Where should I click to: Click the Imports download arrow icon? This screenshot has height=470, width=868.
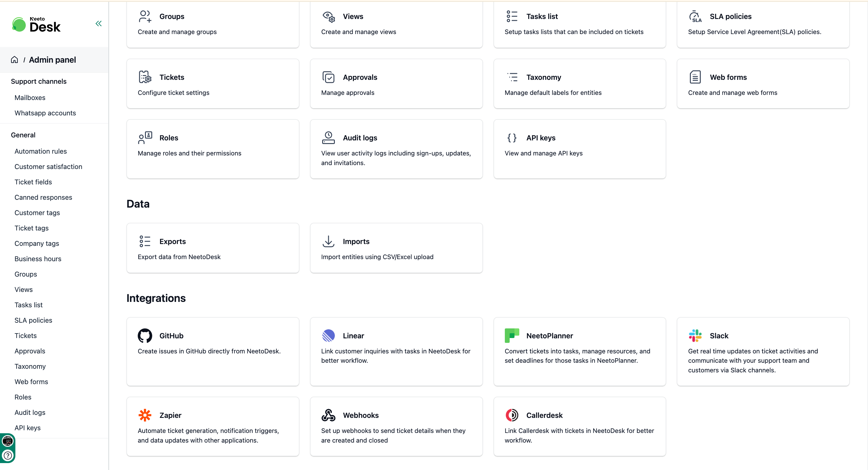(328, 241)
